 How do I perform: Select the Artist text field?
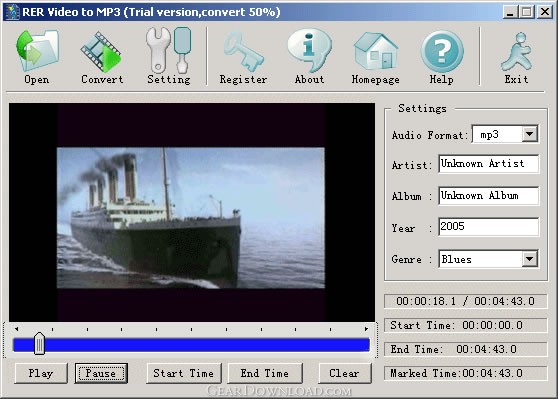coord(489,164)
